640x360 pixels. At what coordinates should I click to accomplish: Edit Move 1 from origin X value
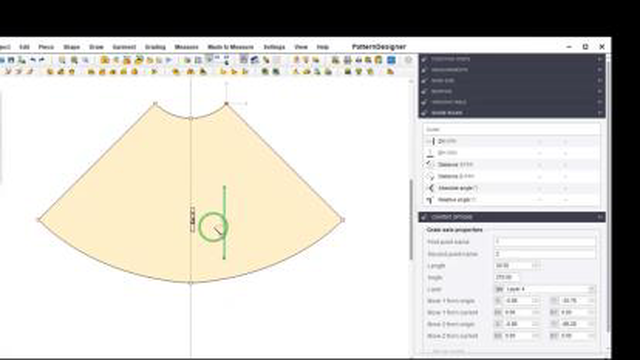[x=518, y=301]
